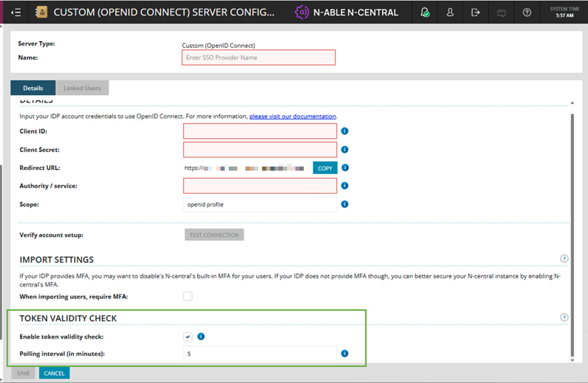Viewport: 588px width, 383px height.
Task: Collapse the navigation menu with the arrow icon
Action: pos(16,12)
